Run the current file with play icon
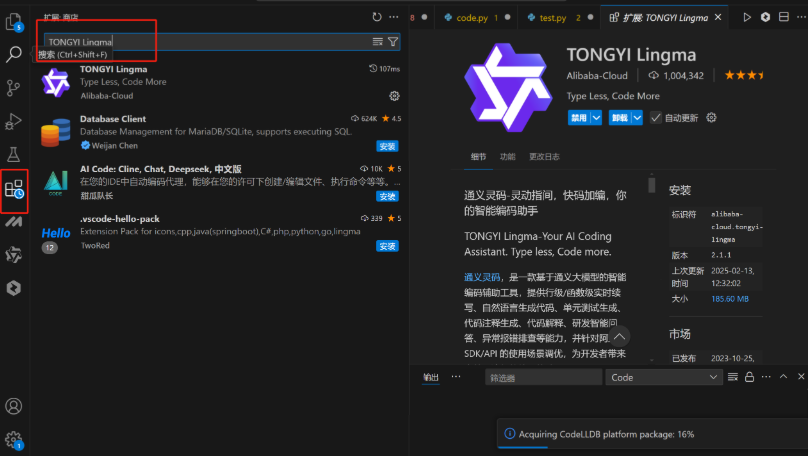 pos(747,17)
